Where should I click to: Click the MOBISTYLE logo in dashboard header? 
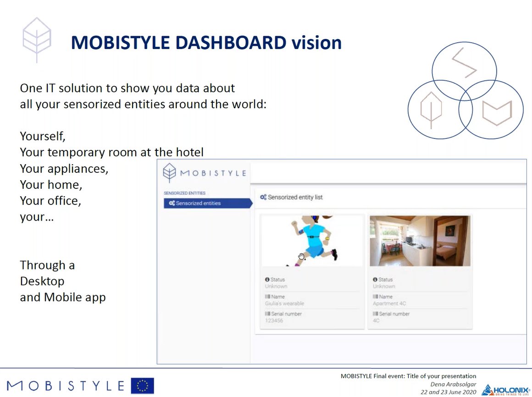coord(204,173)
